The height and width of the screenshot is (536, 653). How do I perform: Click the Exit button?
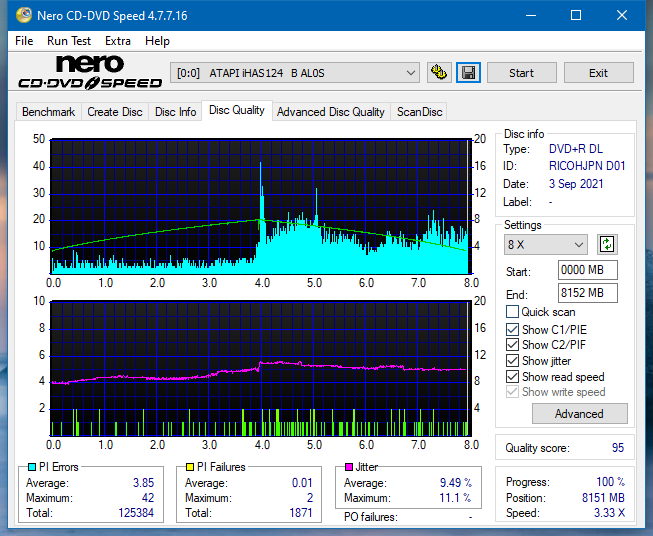(598, 73)
